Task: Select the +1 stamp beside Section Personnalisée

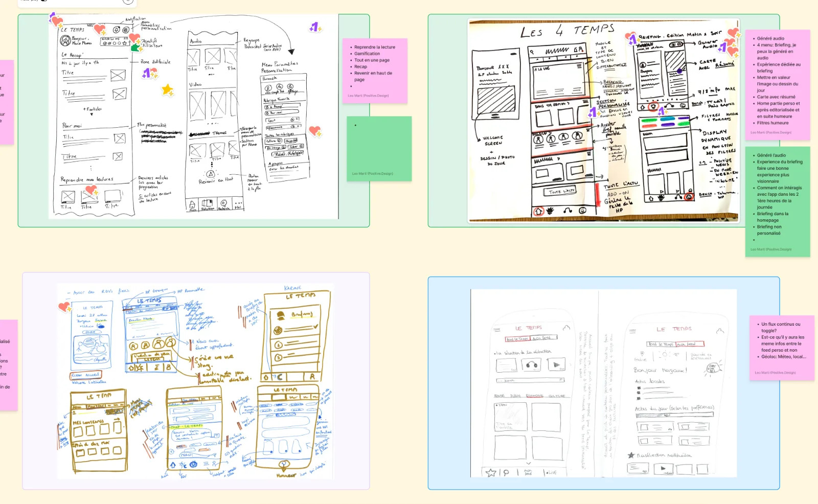Action: tap(593, 112)
